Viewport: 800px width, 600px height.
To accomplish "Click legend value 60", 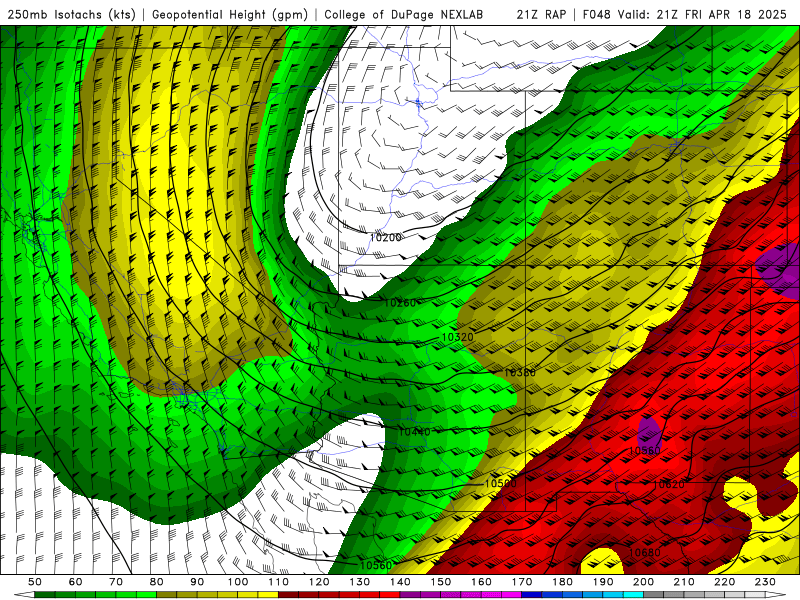I will tap(76, 582).
